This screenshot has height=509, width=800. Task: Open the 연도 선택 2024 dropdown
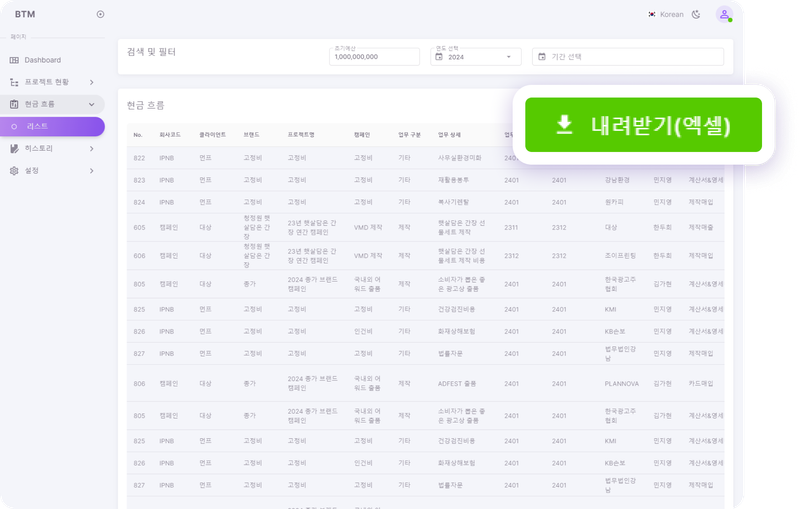tap(475, 57)
